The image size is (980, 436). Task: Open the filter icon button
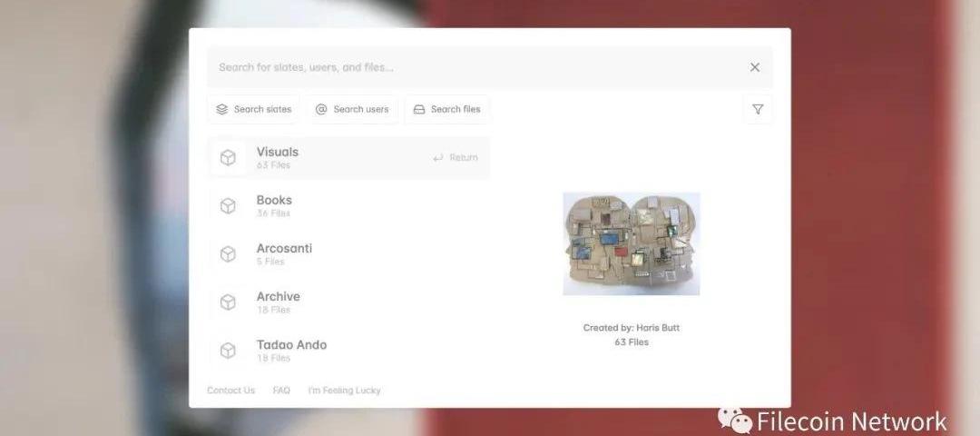758,110
